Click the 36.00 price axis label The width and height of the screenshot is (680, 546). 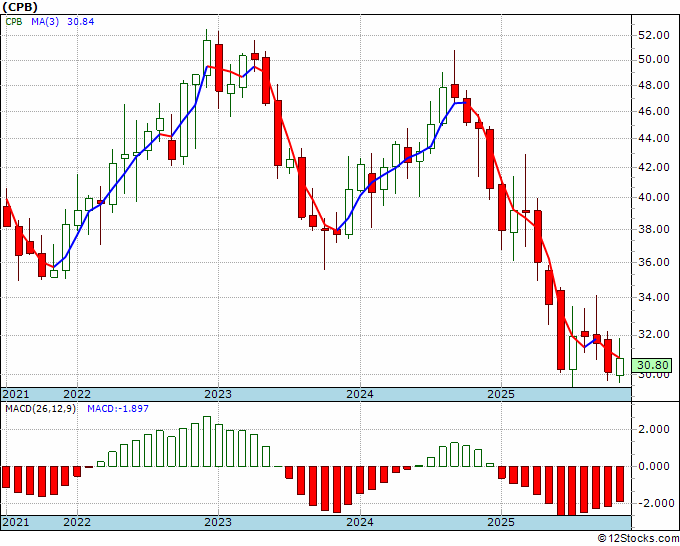click(653, 262)
